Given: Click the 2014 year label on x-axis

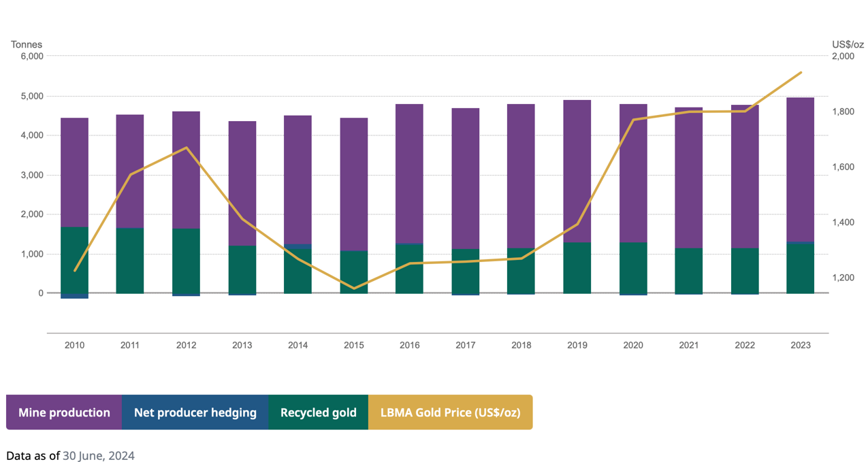Looking at the screenshot, I should coord(298,345).
